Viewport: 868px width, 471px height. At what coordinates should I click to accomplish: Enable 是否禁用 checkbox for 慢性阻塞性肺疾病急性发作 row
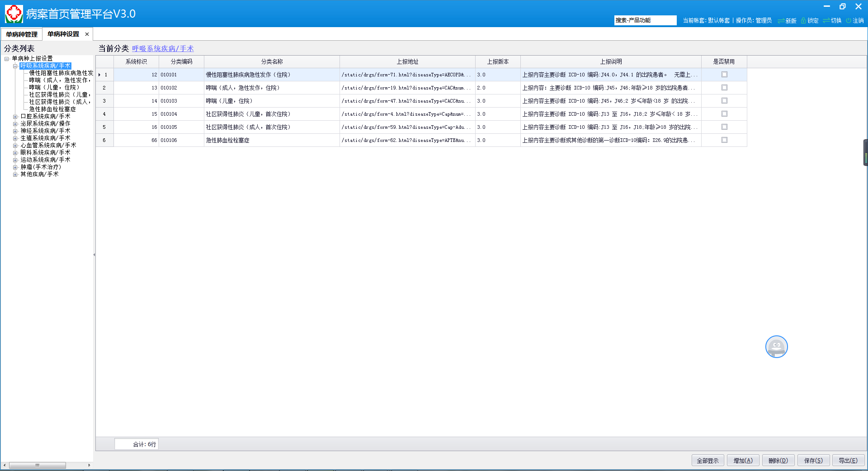pos(724,75)
